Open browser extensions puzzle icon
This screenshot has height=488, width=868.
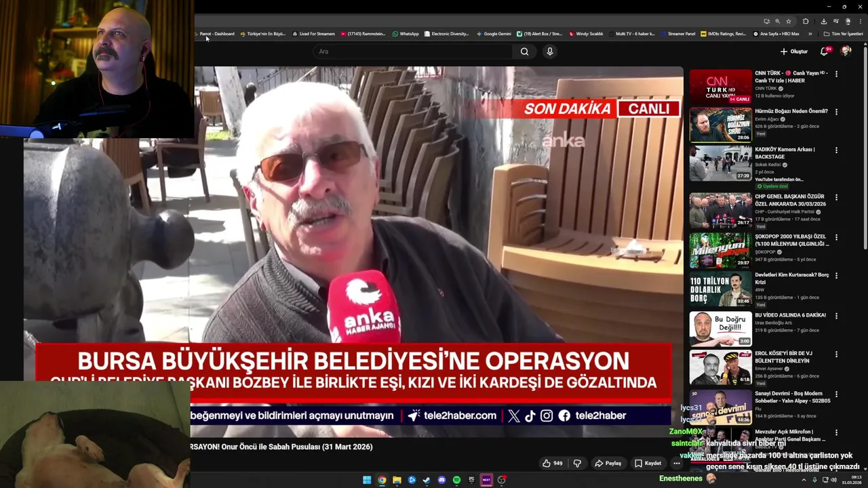pos(806,21)
